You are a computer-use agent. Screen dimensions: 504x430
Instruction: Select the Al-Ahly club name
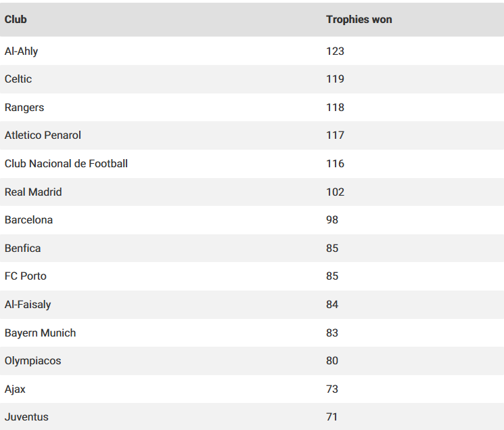[x=22, y=51]
